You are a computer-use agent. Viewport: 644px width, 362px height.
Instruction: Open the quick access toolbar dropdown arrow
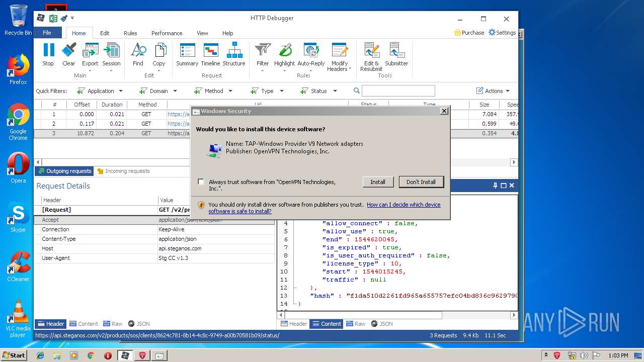(x=72, y=18)
